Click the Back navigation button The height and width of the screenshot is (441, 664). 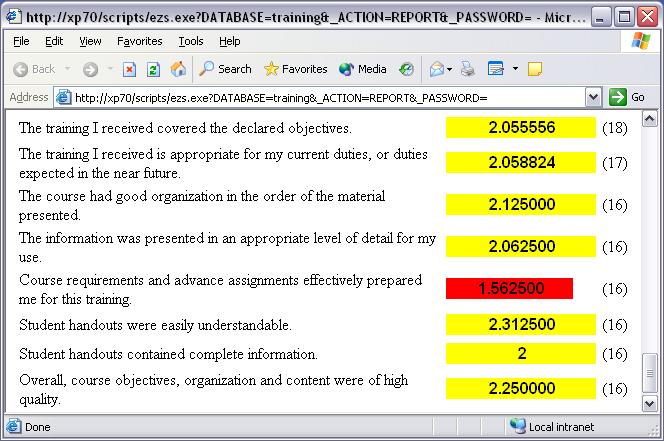point(34,69)
